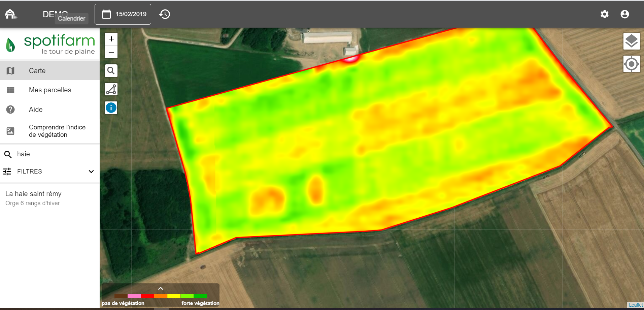This screenshot has height=310, width=644.
Task: Select the measure distance tool
Action: click(x=111, y=89)
